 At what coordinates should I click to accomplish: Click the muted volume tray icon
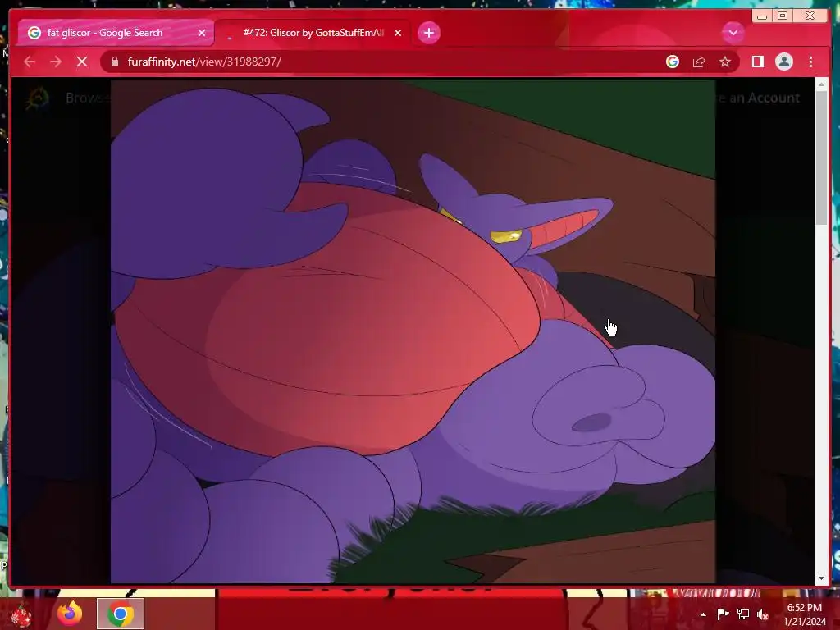tap(763, 614)
